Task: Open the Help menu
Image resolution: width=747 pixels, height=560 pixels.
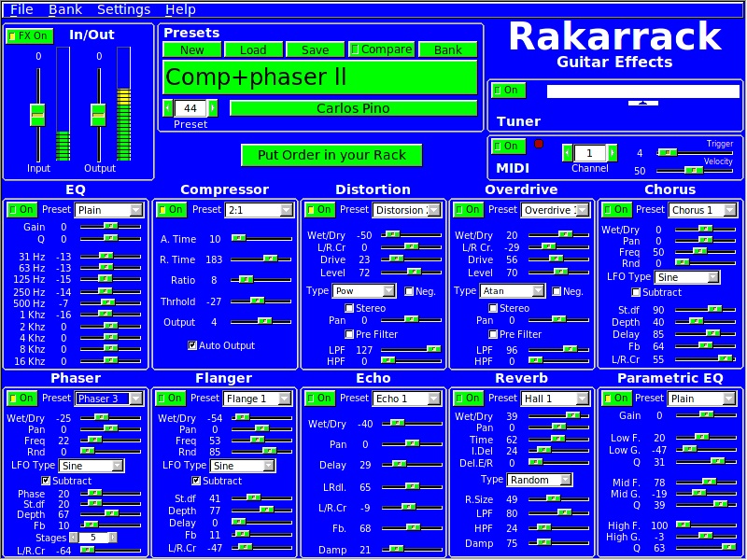Action: (x=180, y=9)
